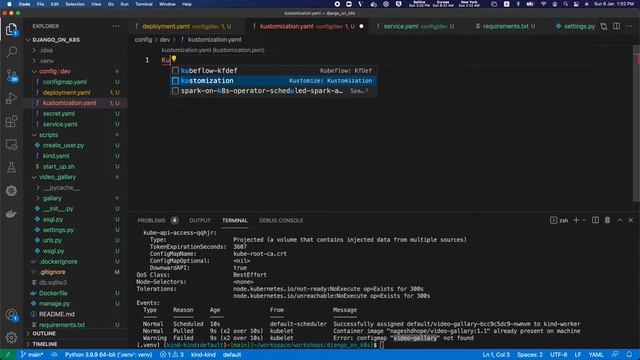The width and height of the screenshot is (640, 360).
Task: Expand the __pycache__ folder
Action: point(38,188)
